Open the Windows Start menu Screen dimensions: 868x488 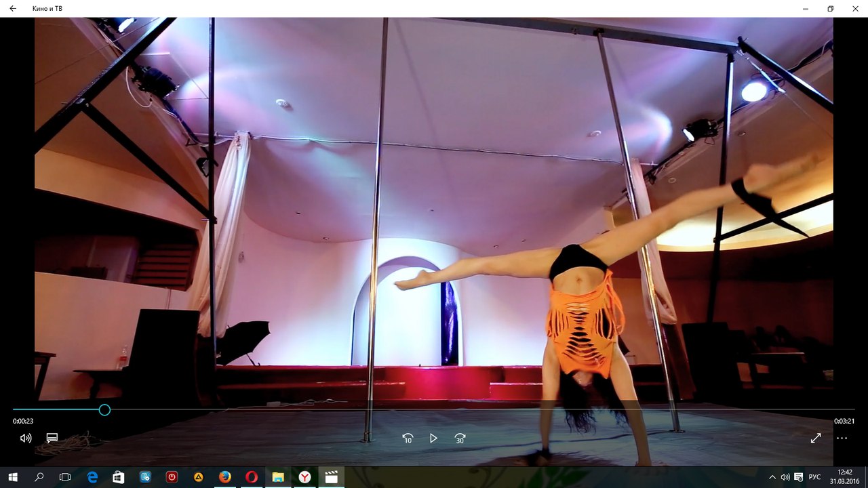point(13,477)
